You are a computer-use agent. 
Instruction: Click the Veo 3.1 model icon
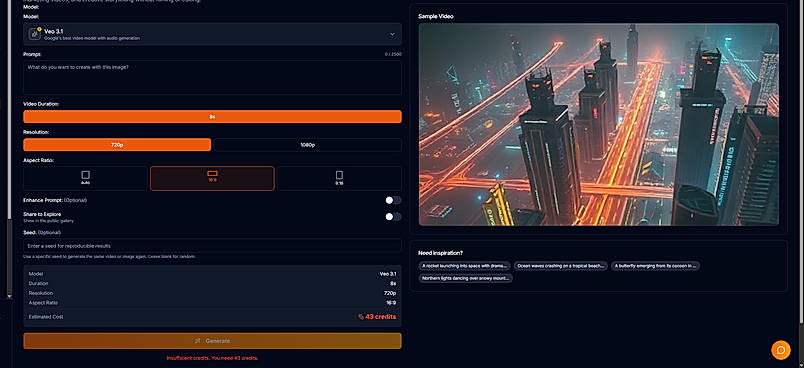(35, 34)
